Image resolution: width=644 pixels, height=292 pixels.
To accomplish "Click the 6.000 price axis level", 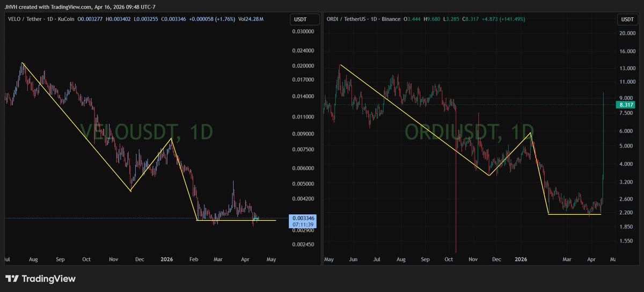I will coord(626,131).
